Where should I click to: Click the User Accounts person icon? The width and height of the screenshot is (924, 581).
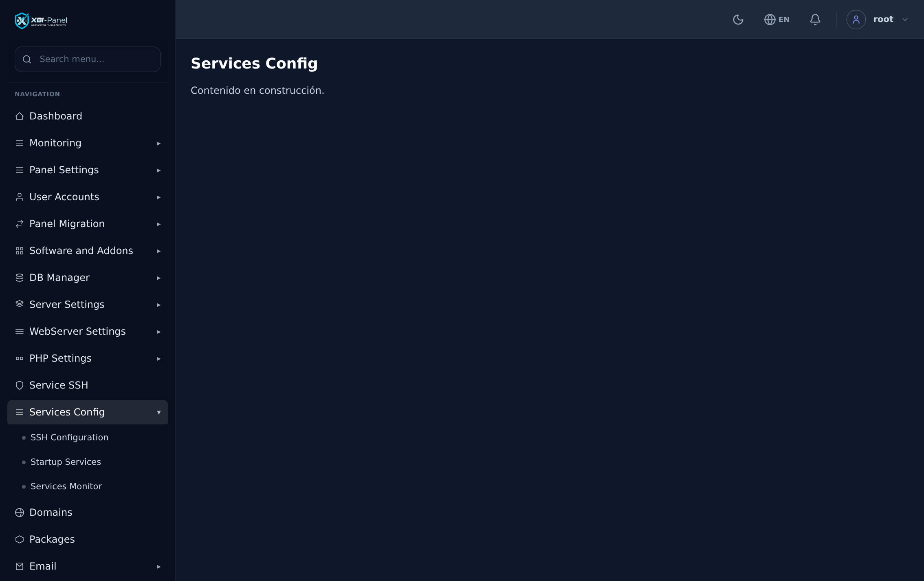20,197
